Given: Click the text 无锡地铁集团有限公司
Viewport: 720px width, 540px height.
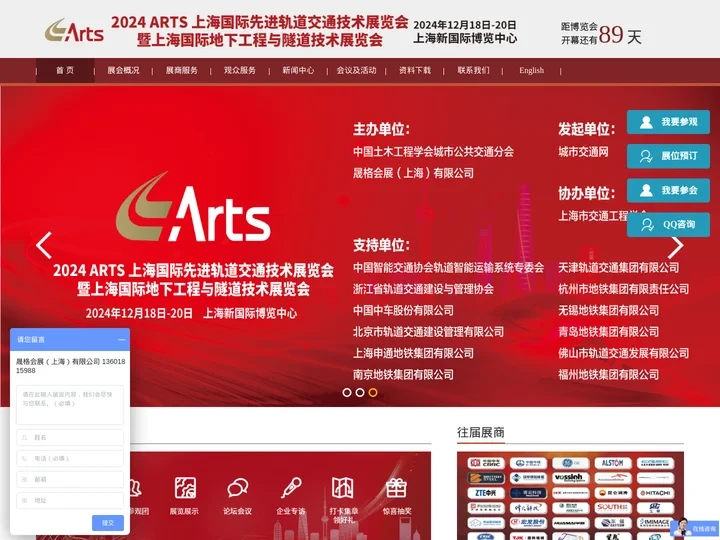Looking at the screenshot, I should pyautogui.click(x=608, y=310).
